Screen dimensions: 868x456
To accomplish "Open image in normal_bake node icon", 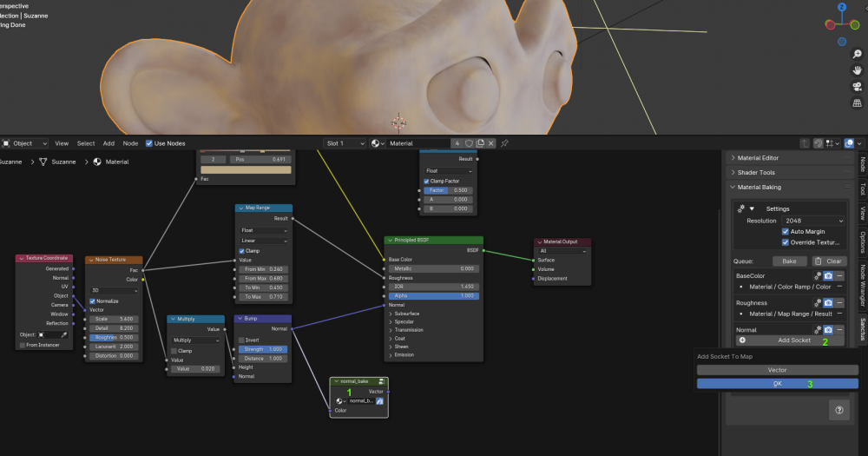I will point(380,401).
